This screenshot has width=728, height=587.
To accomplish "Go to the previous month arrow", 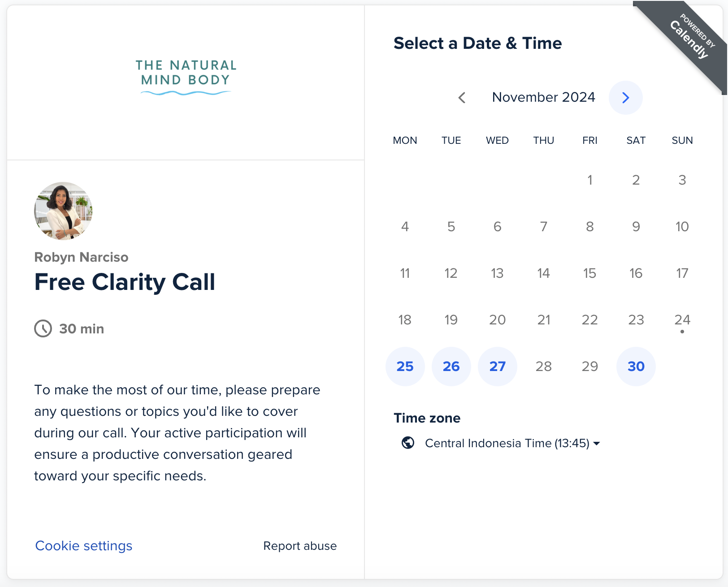I will coord(462,98).
